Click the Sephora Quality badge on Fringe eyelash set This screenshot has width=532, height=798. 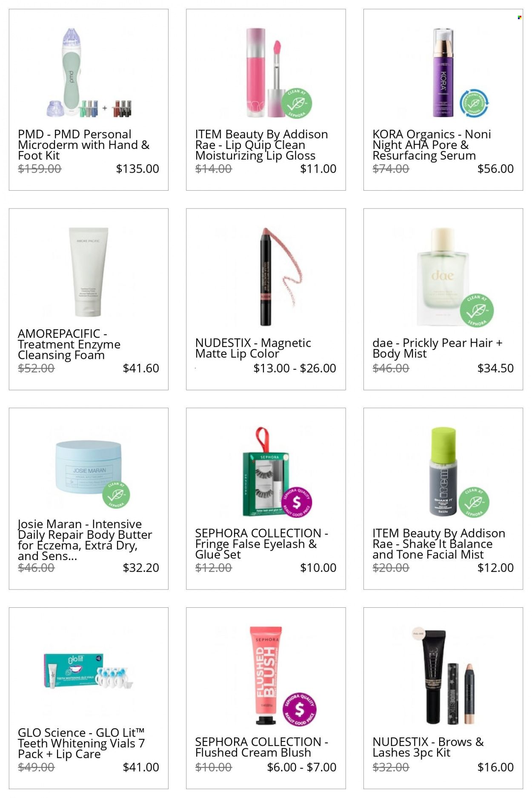coord(297,502)
